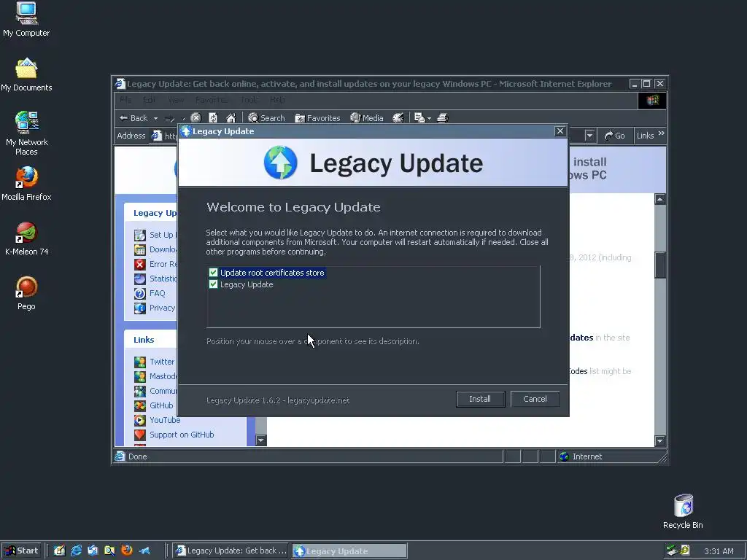
Task: Open the Edit menu in Internet Explorer
Action: tap(149, 100)
